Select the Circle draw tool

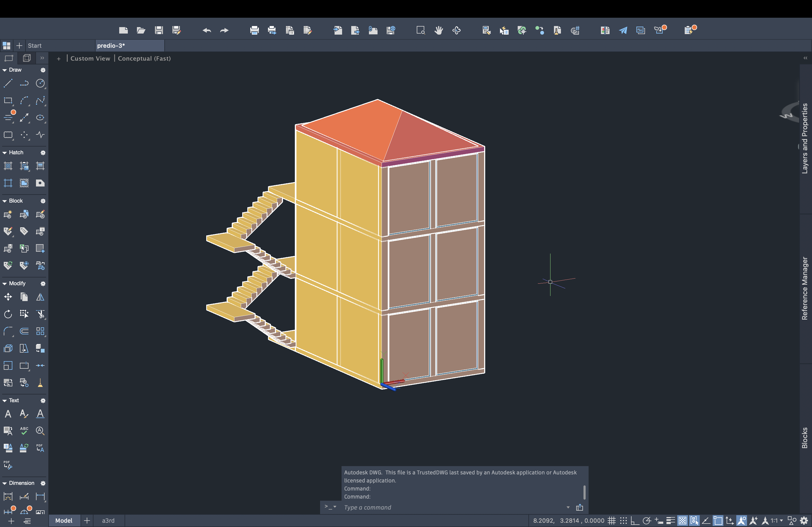(40, 83)
